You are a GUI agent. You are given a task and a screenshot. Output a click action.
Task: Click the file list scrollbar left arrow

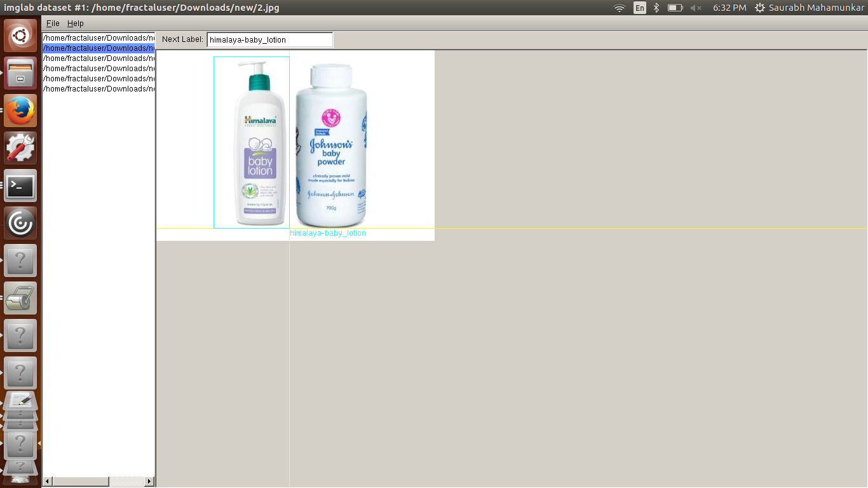point(48,482)
